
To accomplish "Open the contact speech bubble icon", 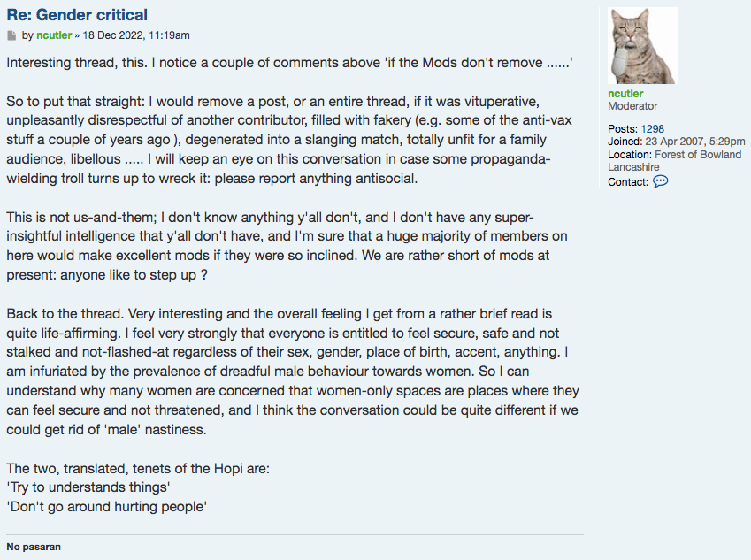I will point(661,181).
